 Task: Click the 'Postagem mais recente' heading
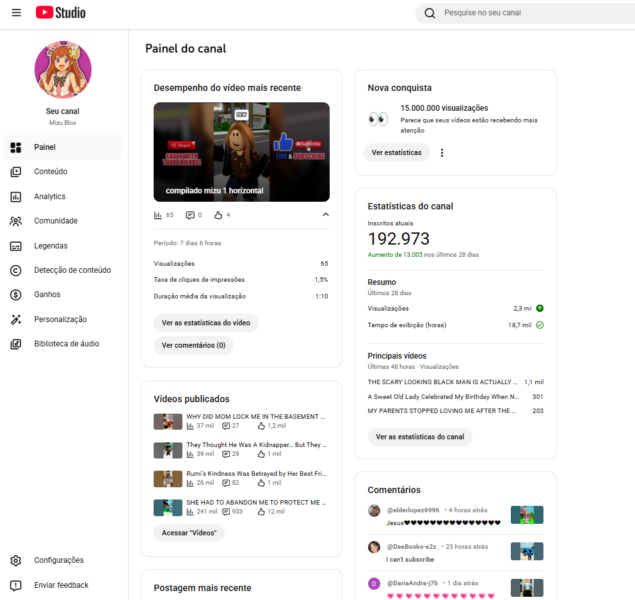[202, 588]
